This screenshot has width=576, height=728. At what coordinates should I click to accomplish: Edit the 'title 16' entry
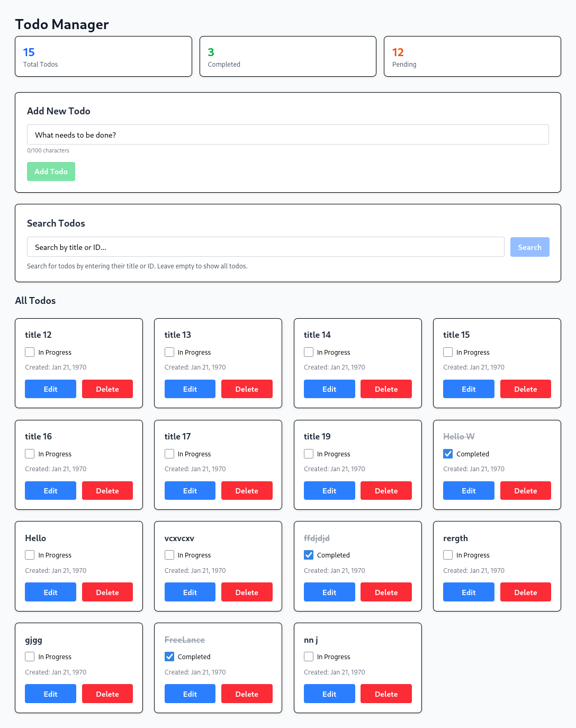pyautogui.click(x=50, y=491)
